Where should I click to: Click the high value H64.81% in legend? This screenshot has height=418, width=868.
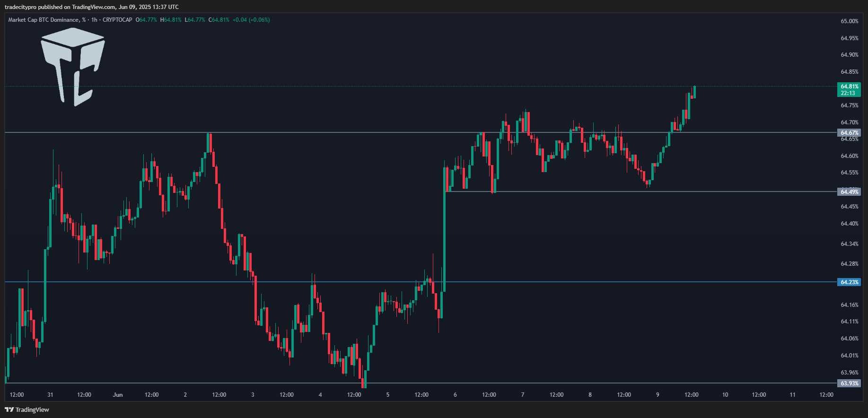tap(171, 20)
